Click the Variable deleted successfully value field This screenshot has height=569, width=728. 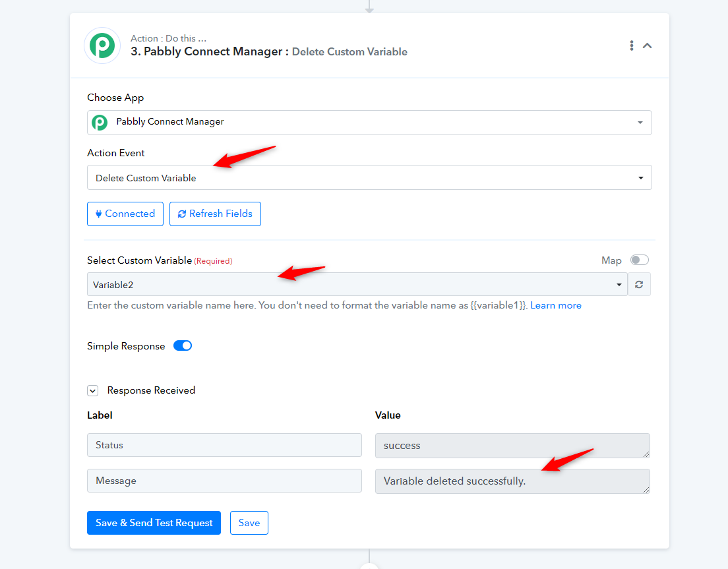tap(512, 481)
